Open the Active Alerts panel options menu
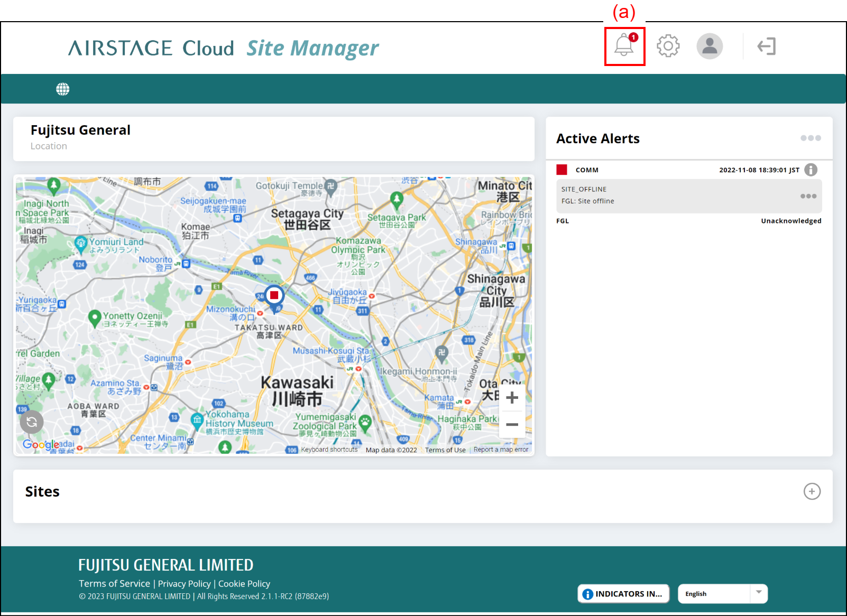The width and height of the screenshot is (847, 616). click(x=810, y=138)
